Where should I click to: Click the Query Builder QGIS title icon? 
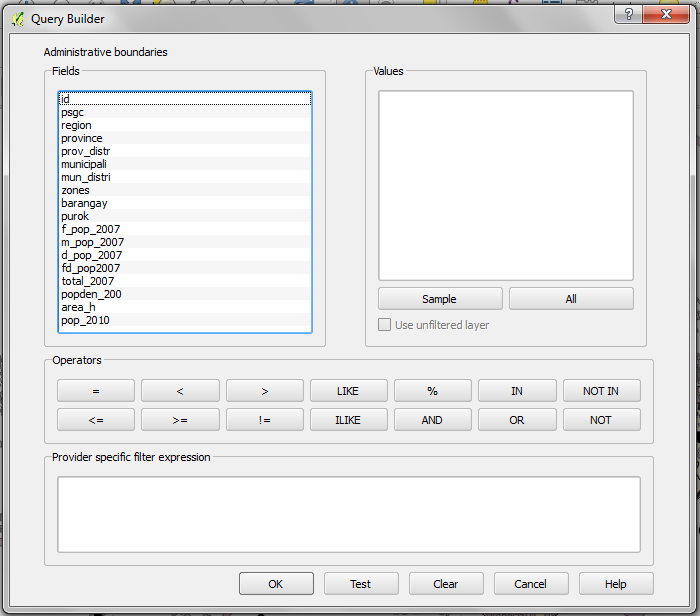17,19
